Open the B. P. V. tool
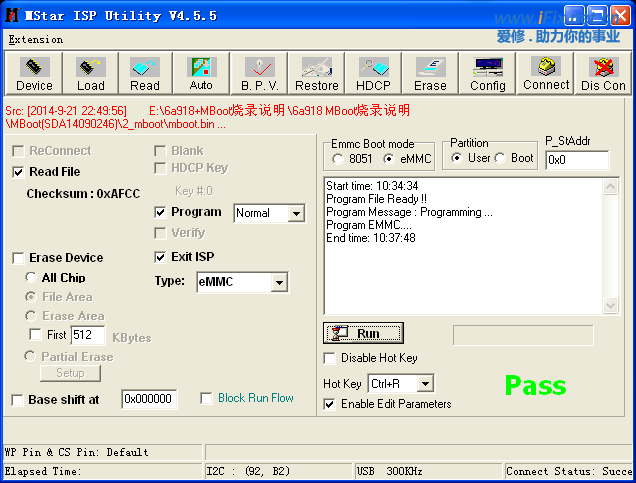The width and height of the screenshot is (636, 483). [x=260, y=73]
